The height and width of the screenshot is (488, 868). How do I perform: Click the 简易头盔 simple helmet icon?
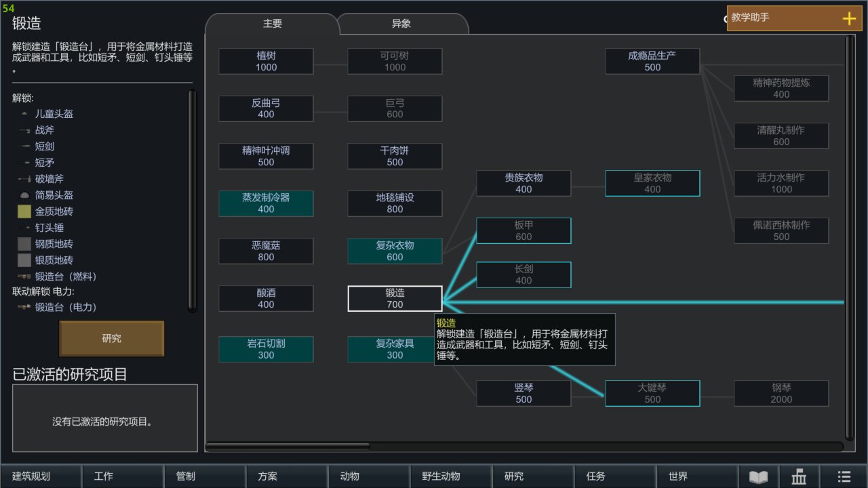24,195
